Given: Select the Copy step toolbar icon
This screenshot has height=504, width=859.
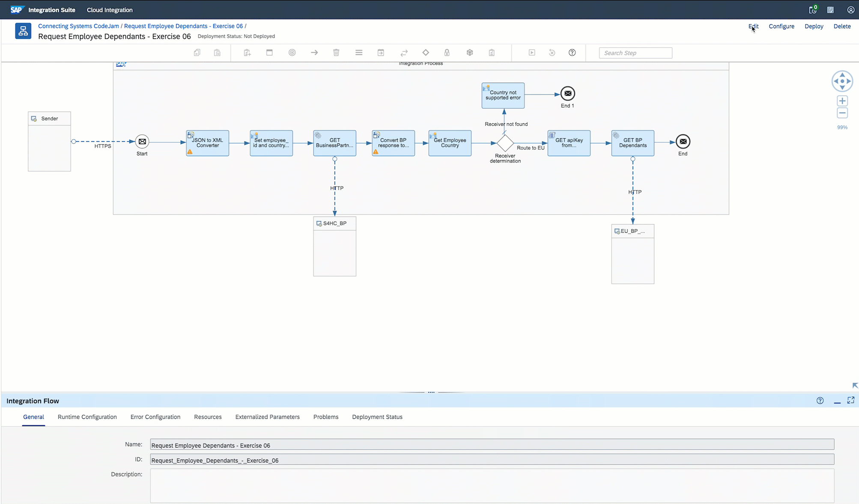Looking at the screenshot, I should pos(196,53).
